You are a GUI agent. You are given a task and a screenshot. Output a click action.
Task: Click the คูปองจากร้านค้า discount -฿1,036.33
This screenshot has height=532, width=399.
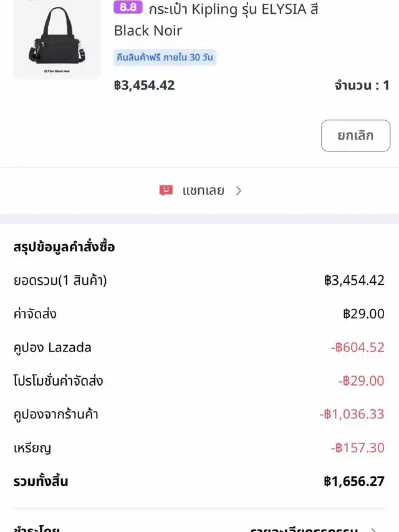coord(352,414)
